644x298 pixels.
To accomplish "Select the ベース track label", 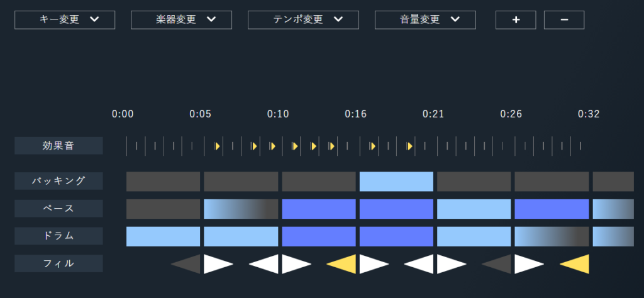I will (x=58, y=209).
